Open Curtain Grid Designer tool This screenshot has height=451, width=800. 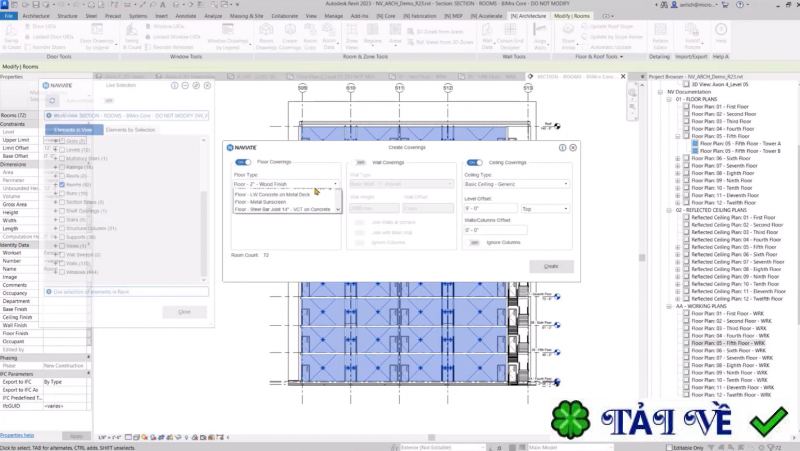coord(510,36)
